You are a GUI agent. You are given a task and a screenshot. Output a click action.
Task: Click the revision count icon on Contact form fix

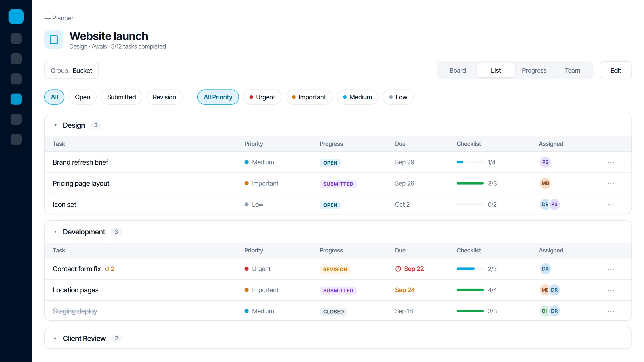[x=109, y=269]
